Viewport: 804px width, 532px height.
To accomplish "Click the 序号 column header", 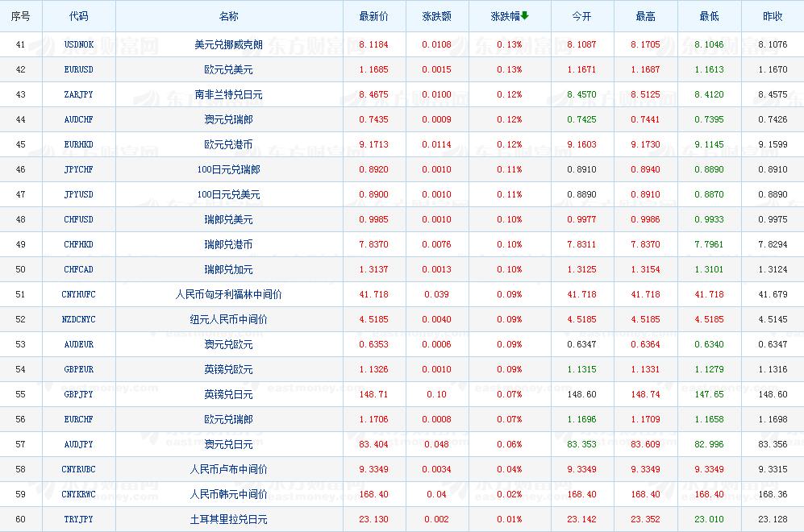I will 20,16.
